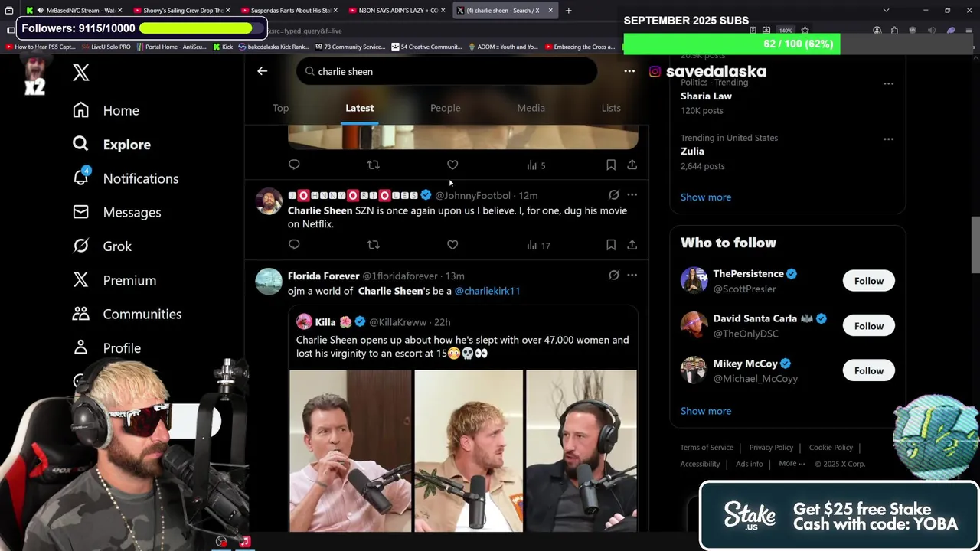Switch to the Top tab
This screenshot has width=980, height=551.
(281, 108)
